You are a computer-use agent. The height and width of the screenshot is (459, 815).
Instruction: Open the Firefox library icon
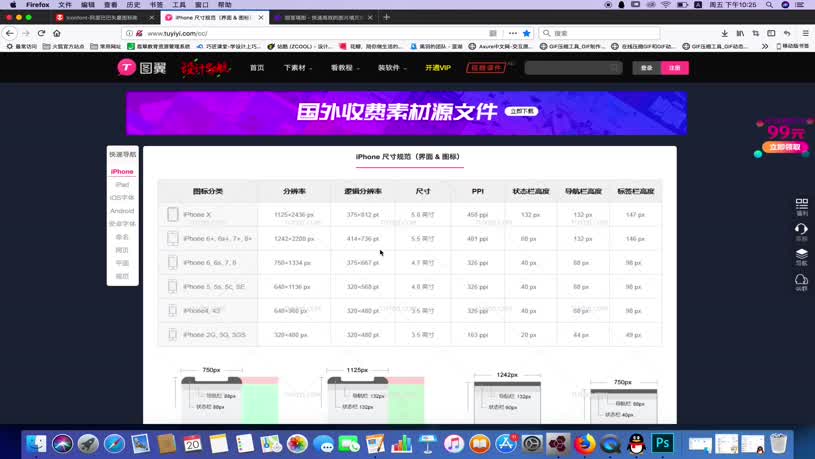[x=740, y=33]
